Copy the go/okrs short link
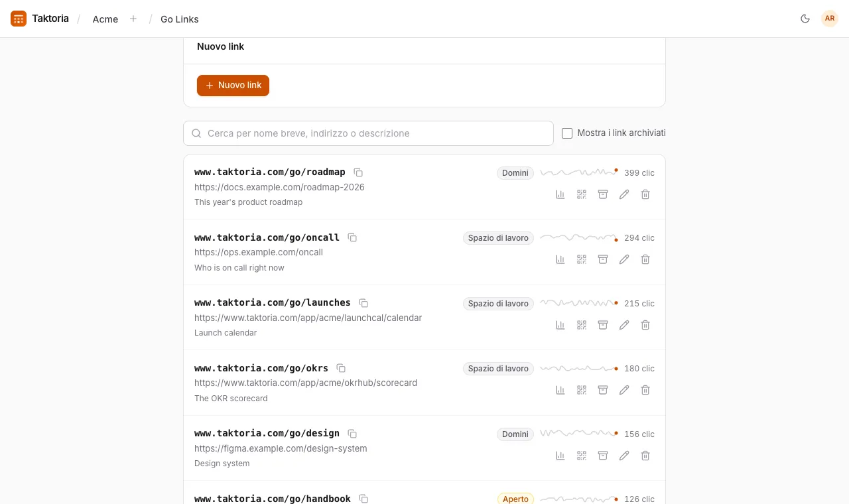This screenshot has height=504, width=849. (x=341, y=368)
